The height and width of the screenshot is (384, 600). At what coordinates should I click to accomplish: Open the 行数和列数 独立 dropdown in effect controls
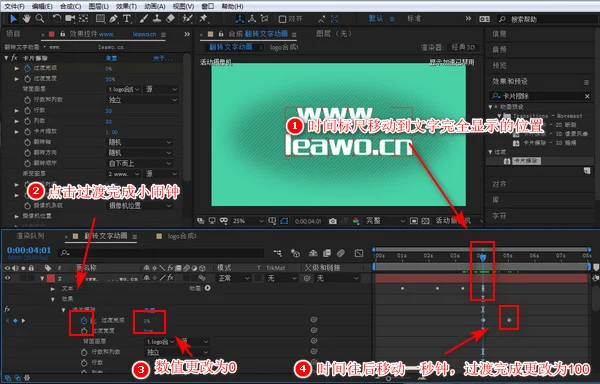coord(142,100)
